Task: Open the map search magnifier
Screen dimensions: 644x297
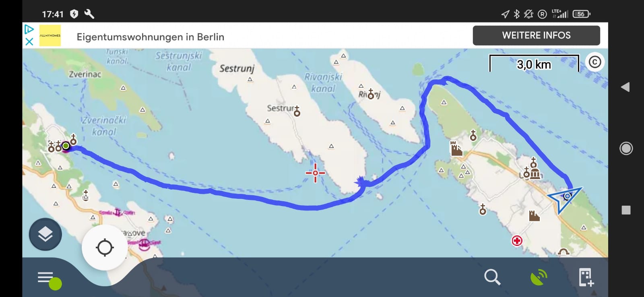Action: point(492,277)
